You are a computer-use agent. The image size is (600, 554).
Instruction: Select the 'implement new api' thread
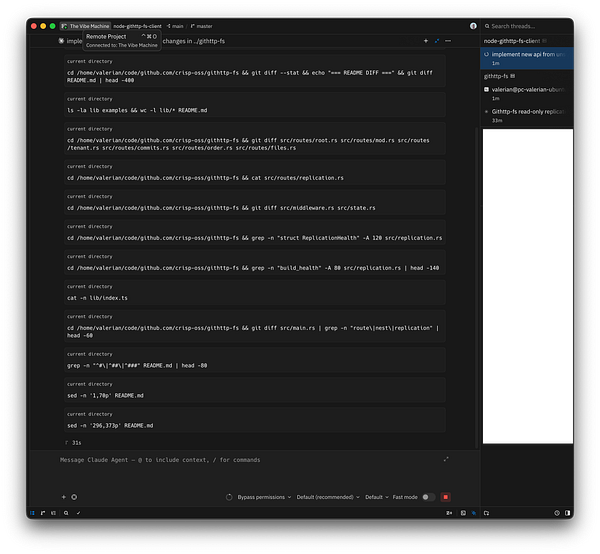pos(527,58)
